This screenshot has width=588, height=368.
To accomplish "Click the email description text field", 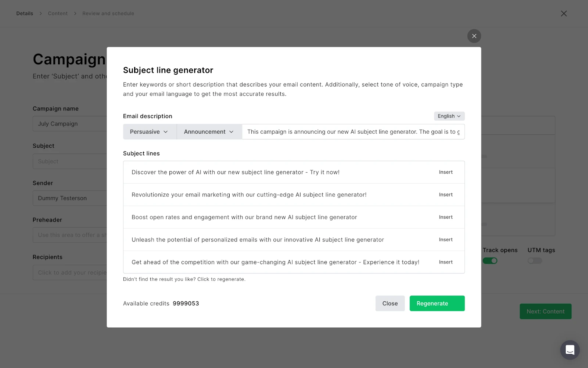I will coord(353,132).
